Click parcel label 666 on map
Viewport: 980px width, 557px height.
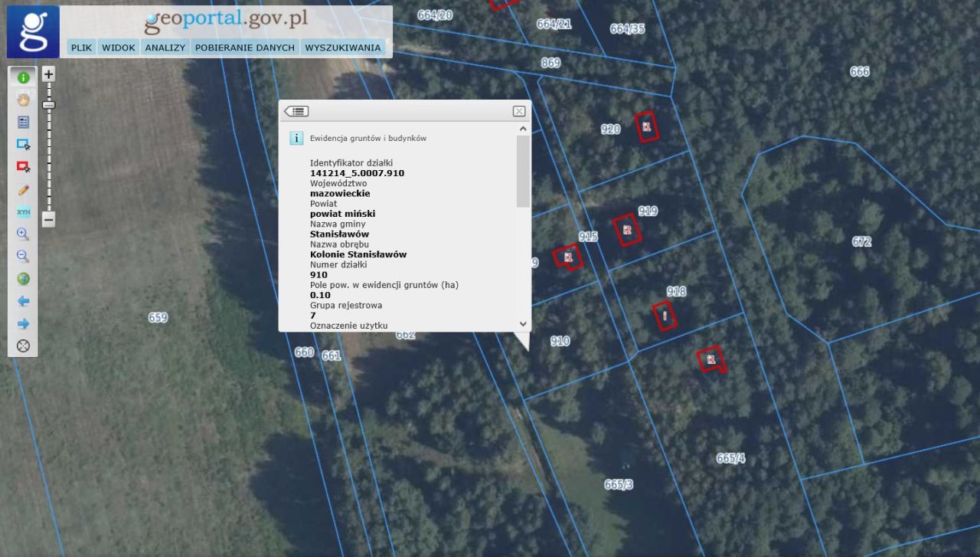860,71
